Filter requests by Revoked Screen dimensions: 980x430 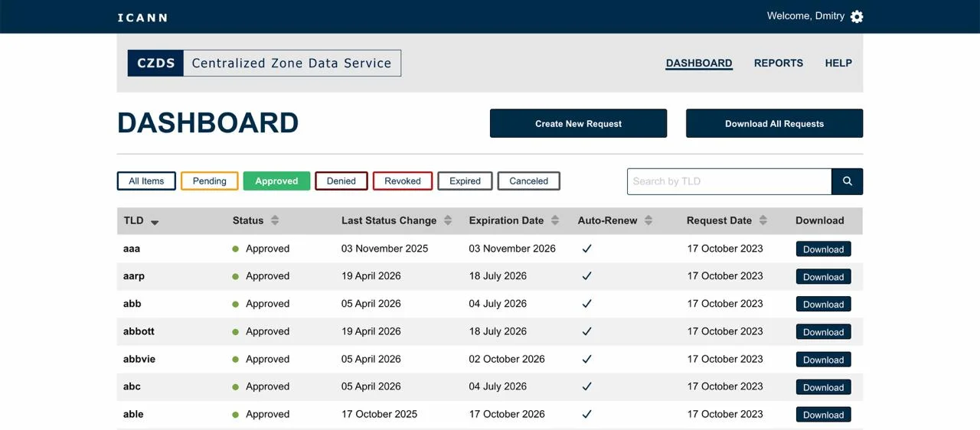[x=403, y=181]
